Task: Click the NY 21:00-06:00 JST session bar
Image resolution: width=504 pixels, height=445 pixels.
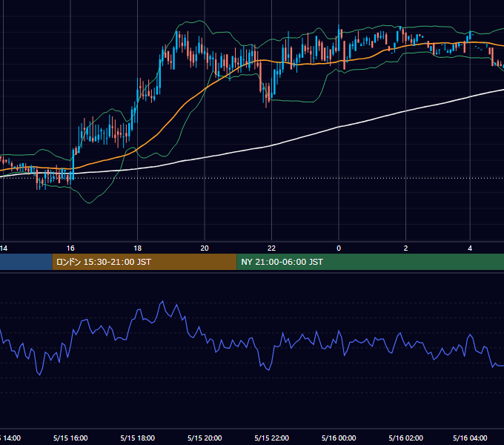Action: (371, 262)
